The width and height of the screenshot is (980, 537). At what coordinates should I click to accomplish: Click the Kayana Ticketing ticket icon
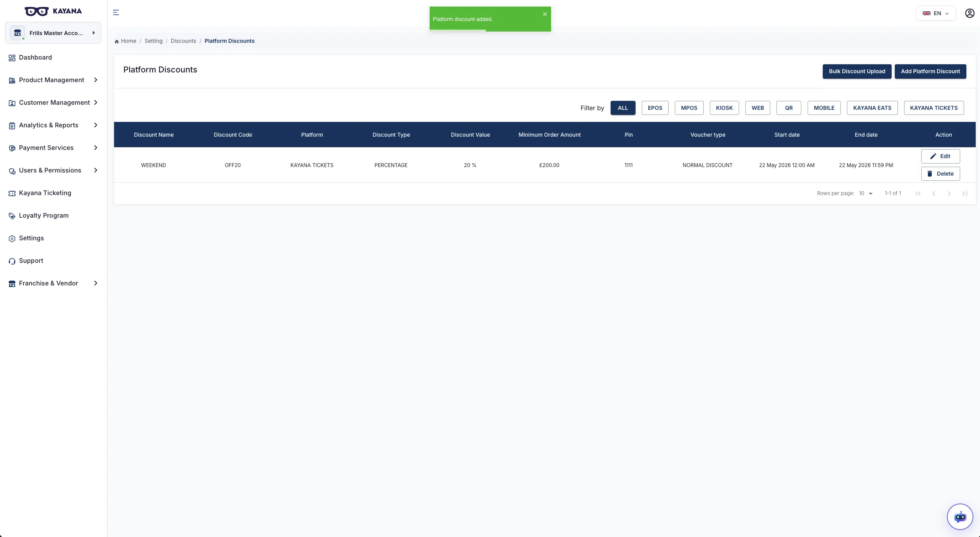(12, 194)
